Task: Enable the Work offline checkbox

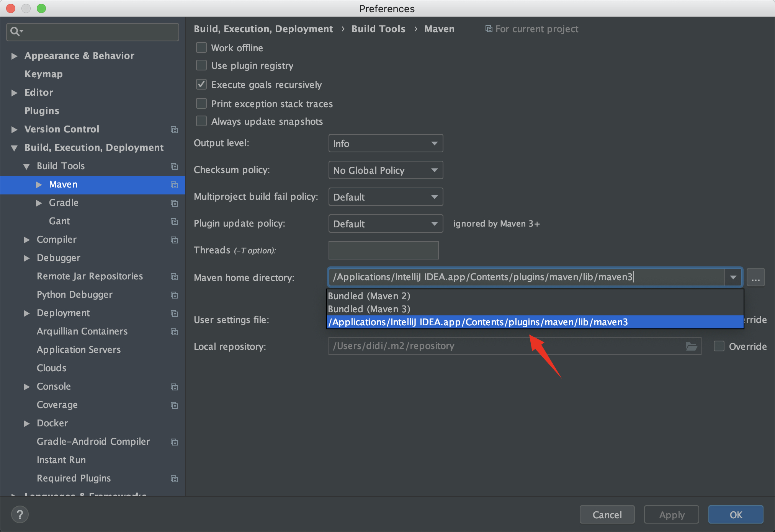Action: (x=201, y=48)
